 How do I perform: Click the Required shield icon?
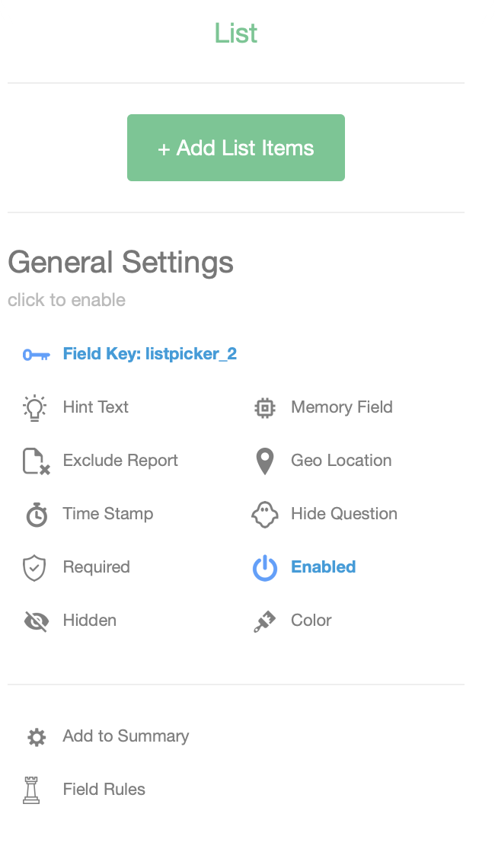tap(36, 568)
